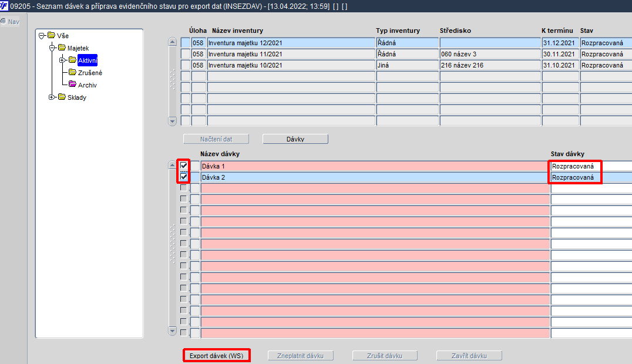632x364 pixels.
Task: Click the Dávky button
Action: (x=295, y=139)
